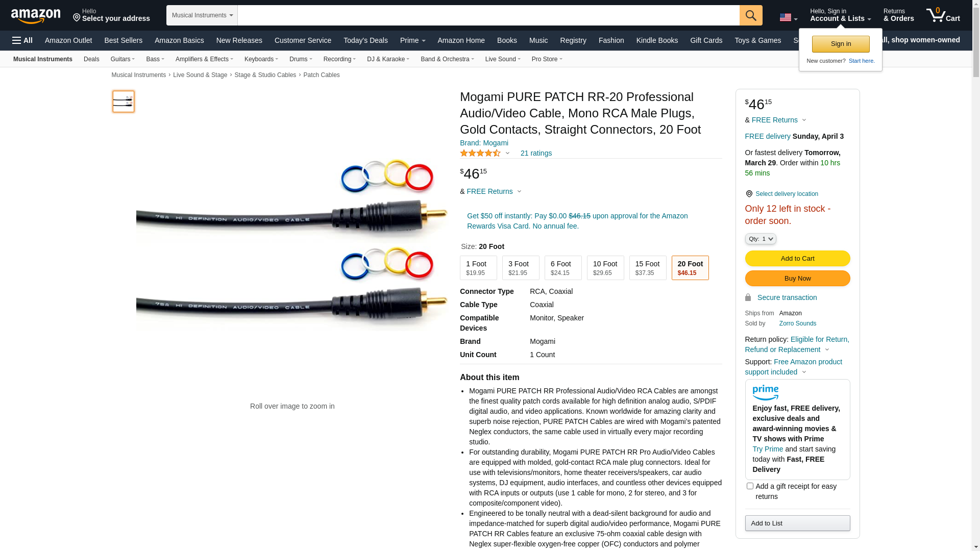Select the 10 Foot size option
The height and width of the screenshot is (551, 980).
tap(605, 268)
